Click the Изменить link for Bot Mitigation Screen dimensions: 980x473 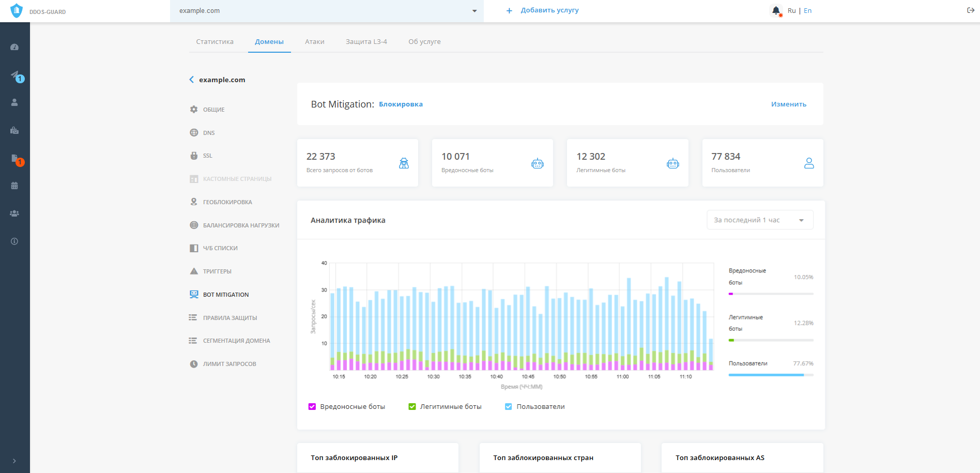click(788, 104)
